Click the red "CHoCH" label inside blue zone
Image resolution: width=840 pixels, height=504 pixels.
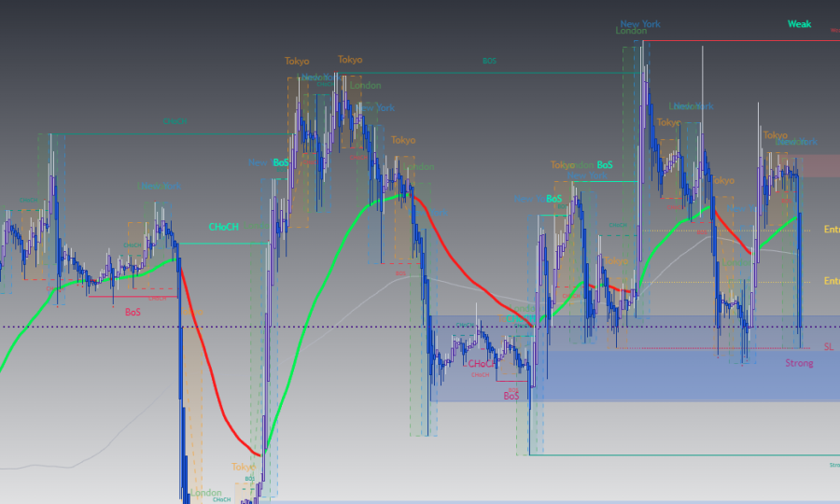point(482,364)
